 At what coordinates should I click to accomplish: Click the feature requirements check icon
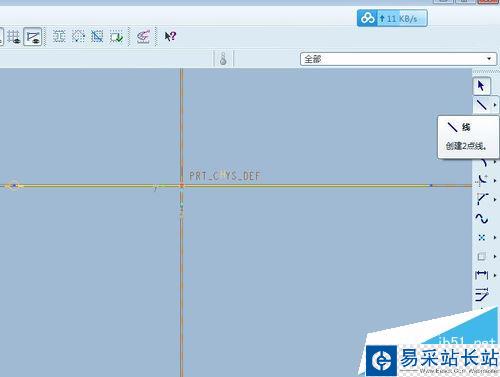tap(116, 36)
